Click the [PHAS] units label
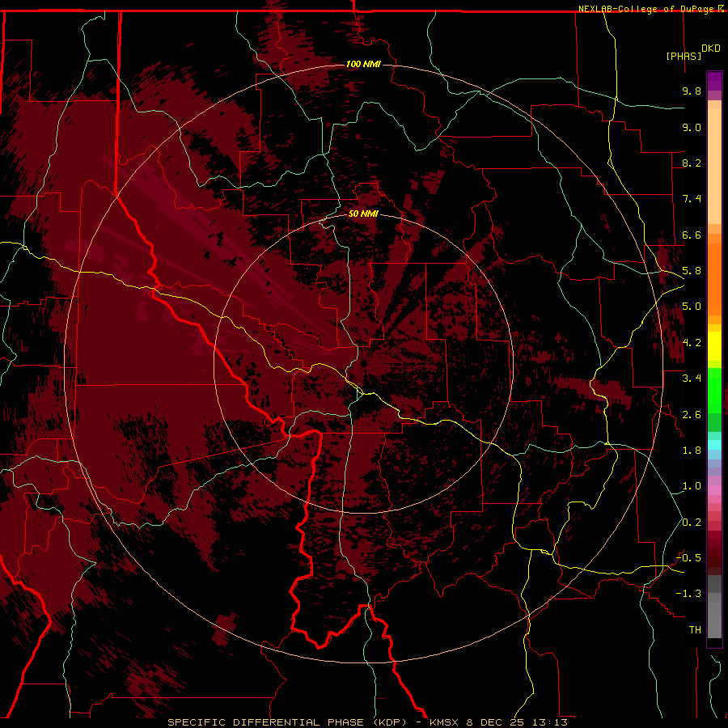Screen dimensions: 728x728 [684, 56]
